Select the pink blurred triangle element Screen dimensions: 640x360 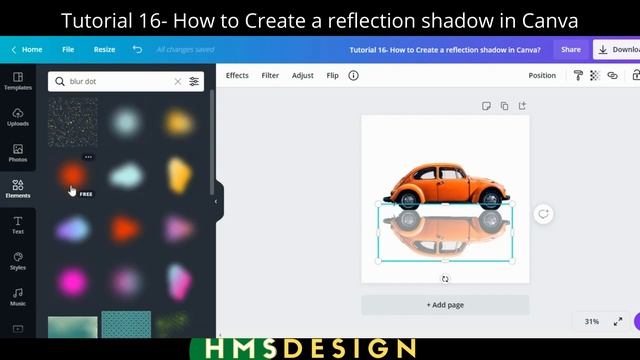(178, 229)
